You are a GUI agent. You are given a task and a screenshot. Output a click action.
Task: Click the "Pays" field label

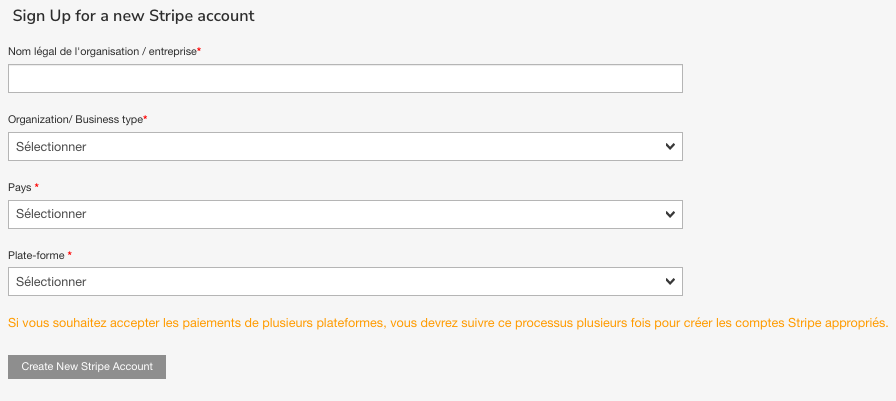pos(20,187)
